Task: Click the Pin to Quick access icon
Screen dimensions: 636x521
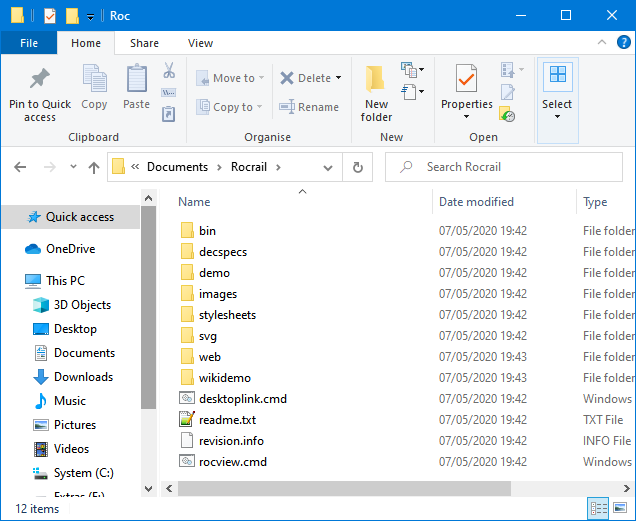Action: (x=40, y=80)
